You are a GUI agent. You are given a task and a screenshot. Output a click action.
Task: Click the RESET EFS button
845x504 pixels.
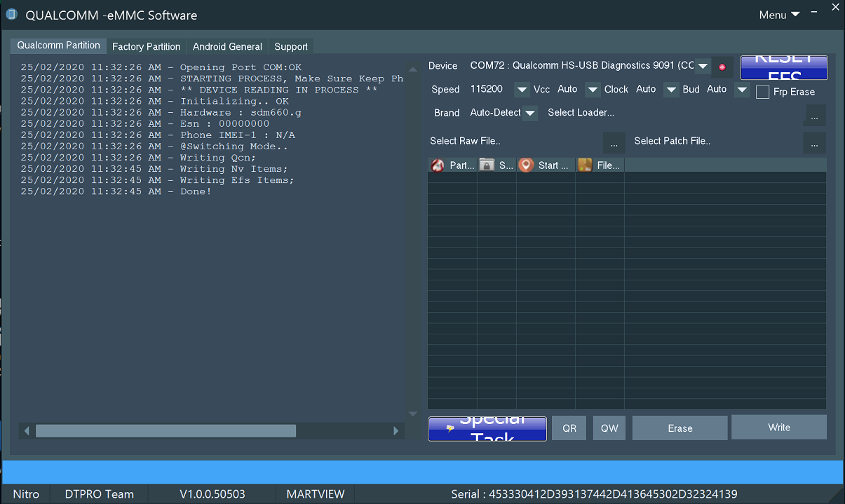(x=784, y=67)
